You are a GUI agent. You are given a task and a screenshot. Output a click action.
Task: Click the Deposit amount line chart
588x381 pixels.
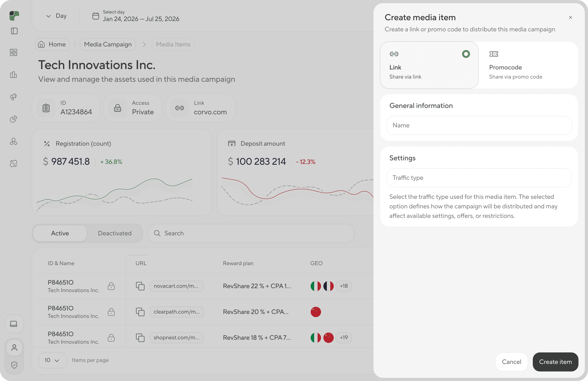coord(297,191)
